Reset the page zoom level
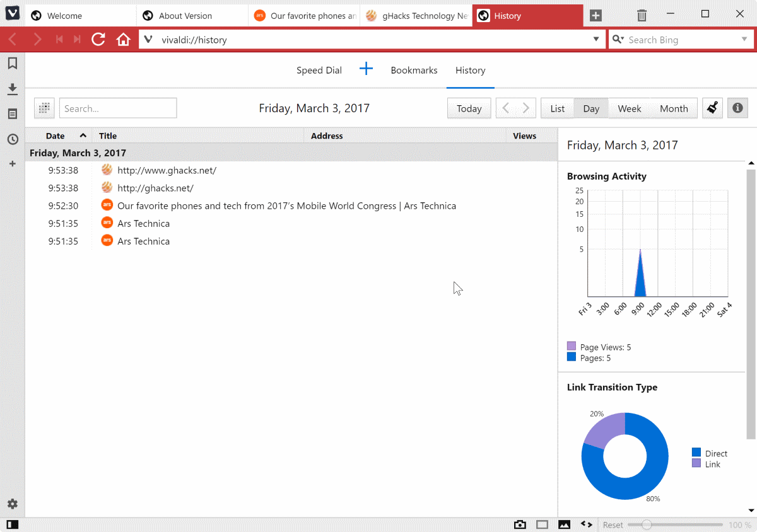 tap(613, 524)
